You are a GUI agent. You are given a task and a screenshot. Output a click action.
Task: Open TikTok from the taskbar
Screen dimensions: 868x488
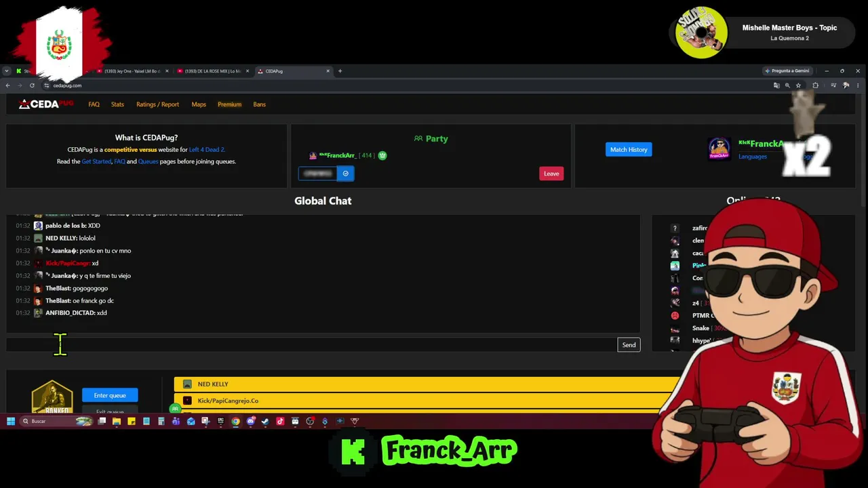tap(280, 422)
